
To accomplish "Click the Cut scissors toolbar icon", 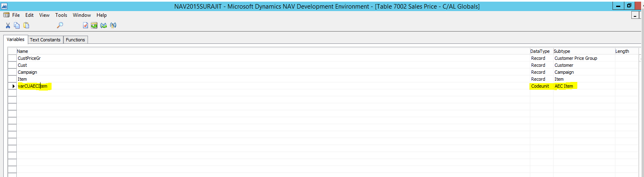I will (8, 25).
